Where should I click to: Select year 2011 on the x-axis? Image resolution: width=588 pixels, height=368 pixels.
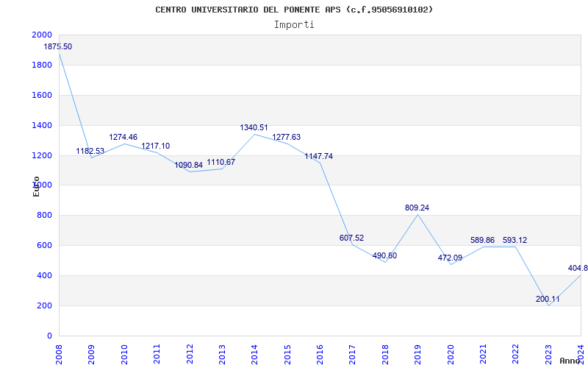tap(157, 354)
